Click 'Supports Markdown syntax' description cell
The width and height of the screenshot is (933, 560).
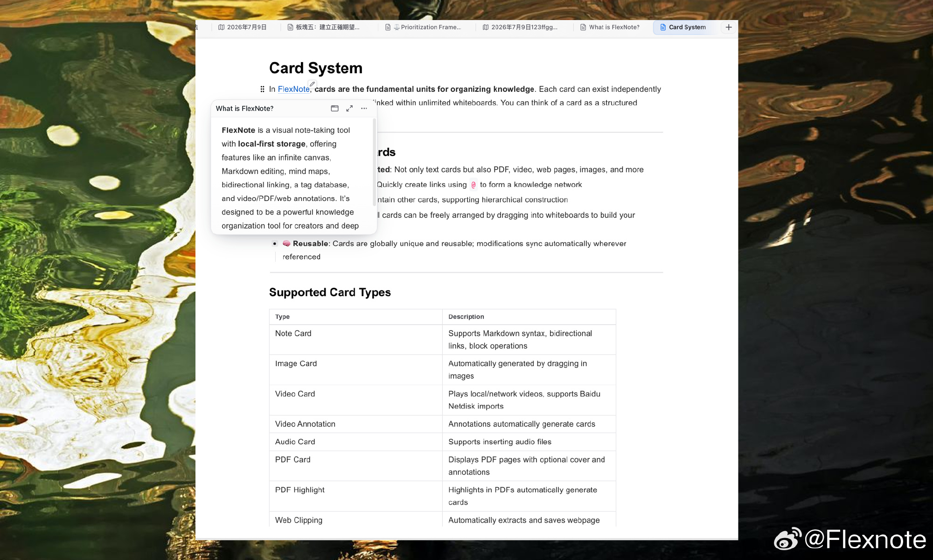point(529,339)
